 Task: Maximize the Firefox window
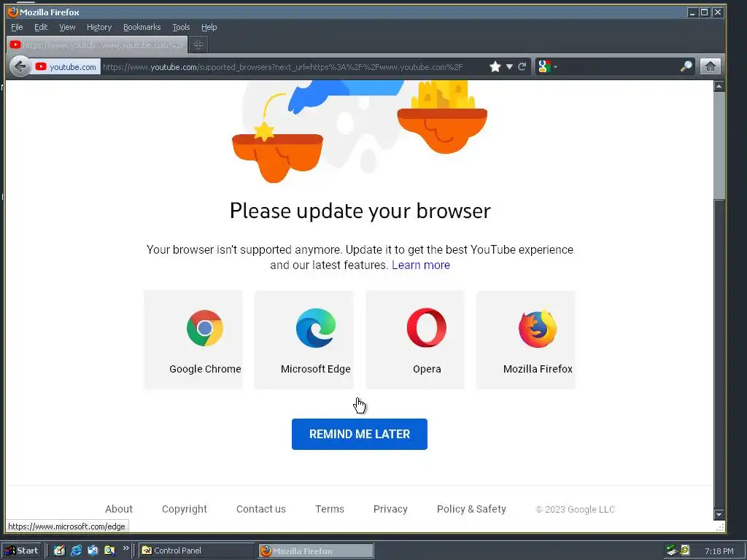point(704,12)
